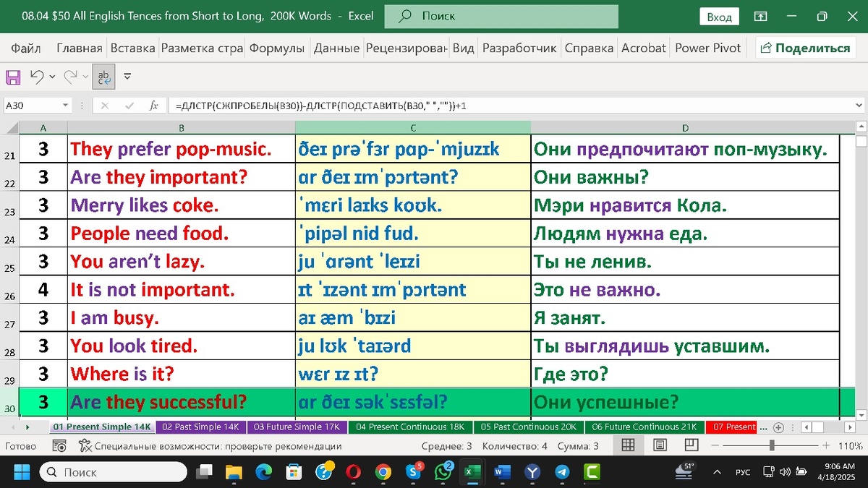Click the macro recording icon in status bar
This screenshot has height=488, width=868.
(x=60, y=446)
